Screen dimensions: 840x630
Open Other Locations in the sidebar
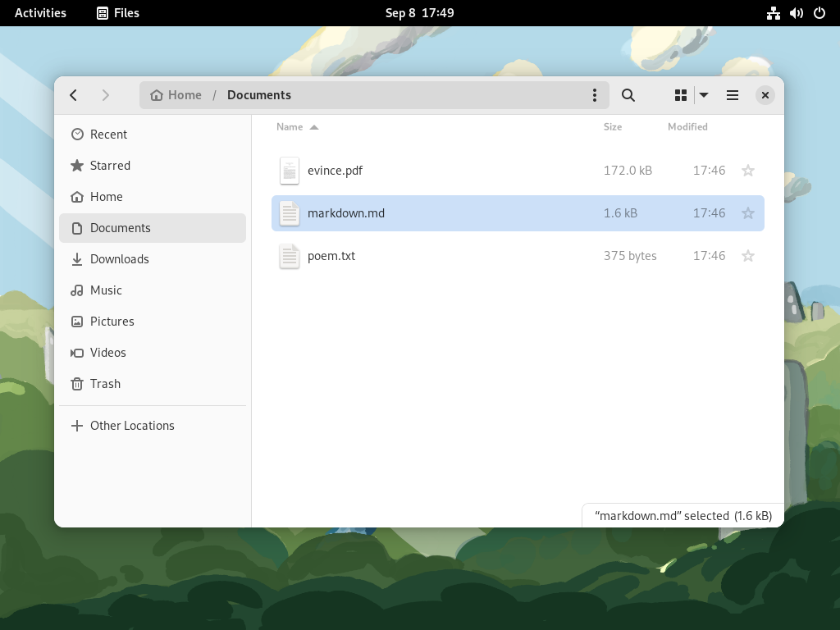[x=153, y=426]
